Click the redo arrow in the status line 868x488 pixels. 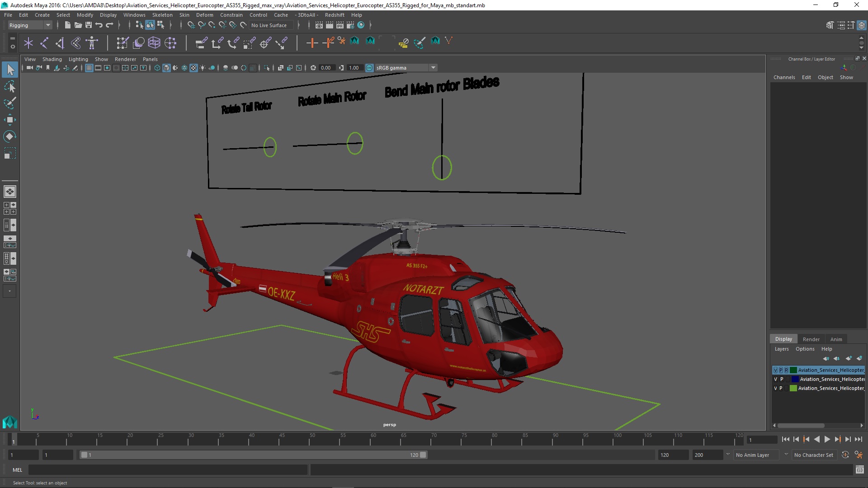coord(109,25)
